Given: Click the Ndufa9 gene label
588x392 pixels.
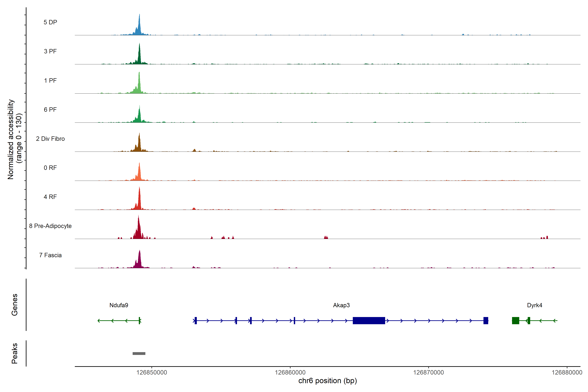Looking at the screenshot, I should [x=119, y=305].
